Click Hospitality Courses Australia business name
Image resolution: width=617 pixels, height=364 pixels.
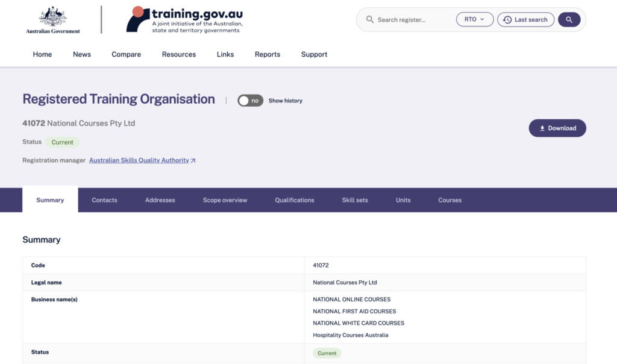coord(351,335)
